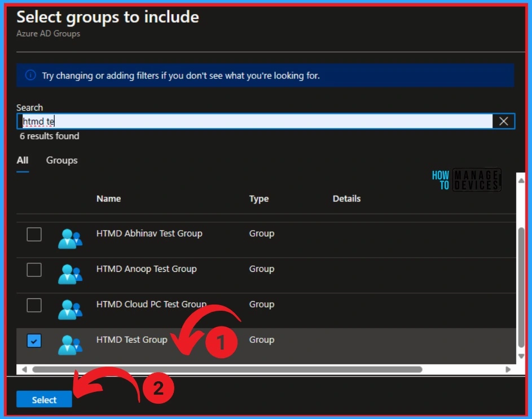Click the HTMD Anoop Test Group name
This screenshot has width=532, height=419.
coord(147,268)
